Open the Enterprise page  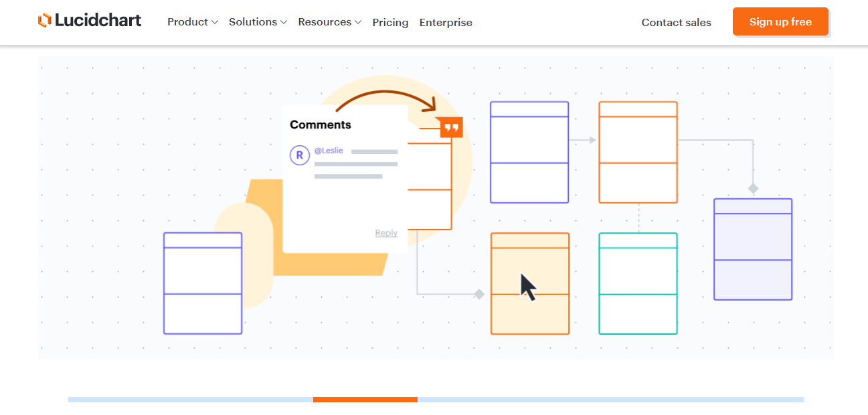point(446,22)
